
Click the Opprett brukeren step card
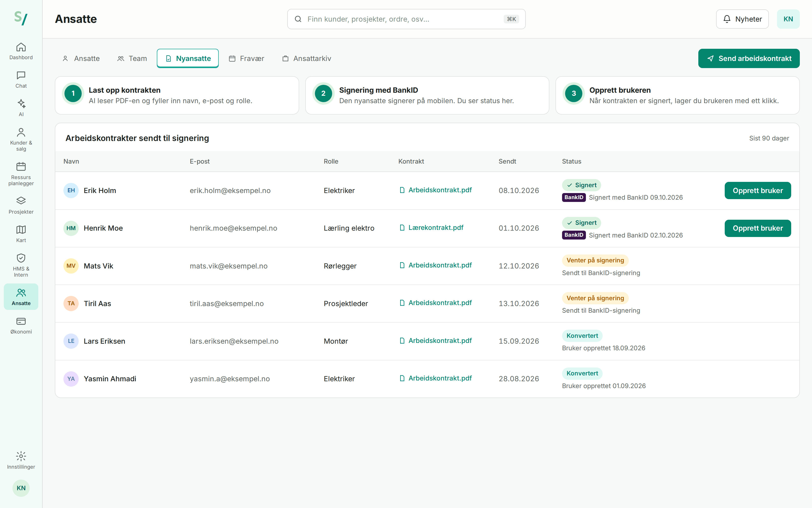[677, 96]
